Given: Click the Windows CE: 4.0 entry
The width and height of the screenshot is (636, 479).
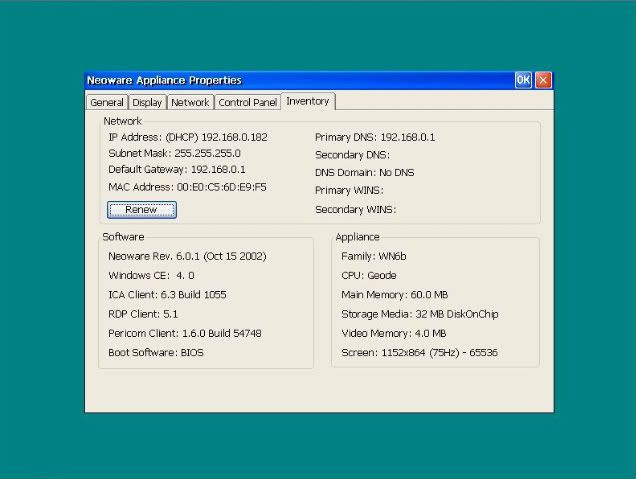Looking at the screenshot, I should (x=151, y=275).
